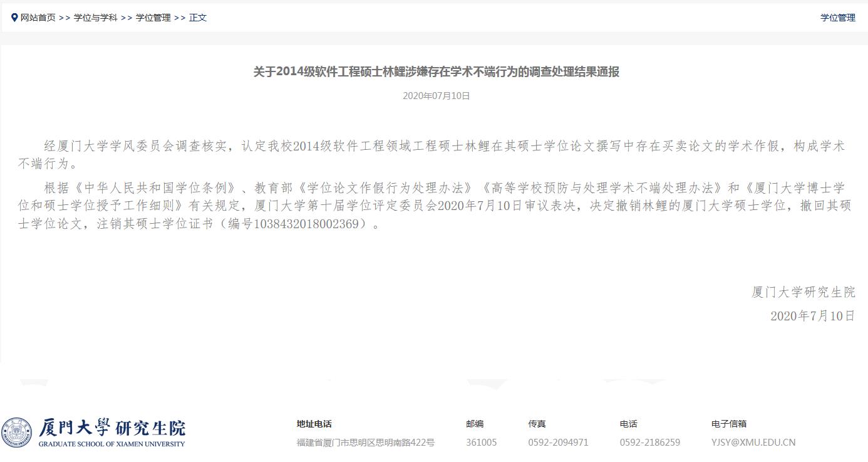Open 学位管理 link at top right

tap(838, 18)
